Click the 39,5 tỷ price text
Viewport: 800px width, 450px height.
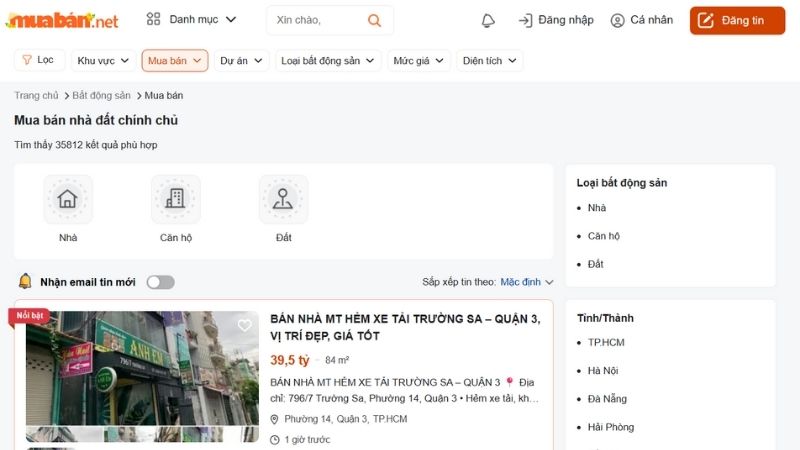click(290, 360)
